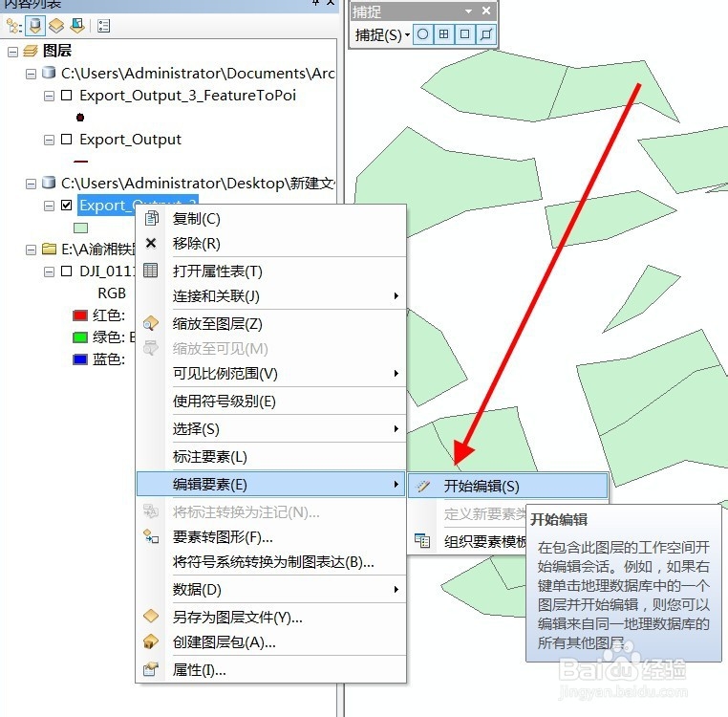Collapse the DJI_011 layer legend
This screenshot has height=717, width=728.
click(x=49, y=272)
